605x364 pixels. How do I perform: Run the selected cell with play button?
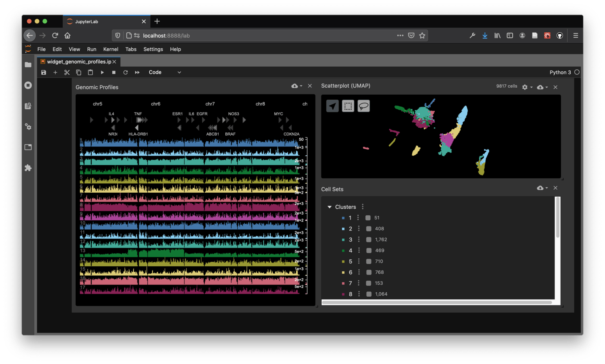[x=102, y=72]
